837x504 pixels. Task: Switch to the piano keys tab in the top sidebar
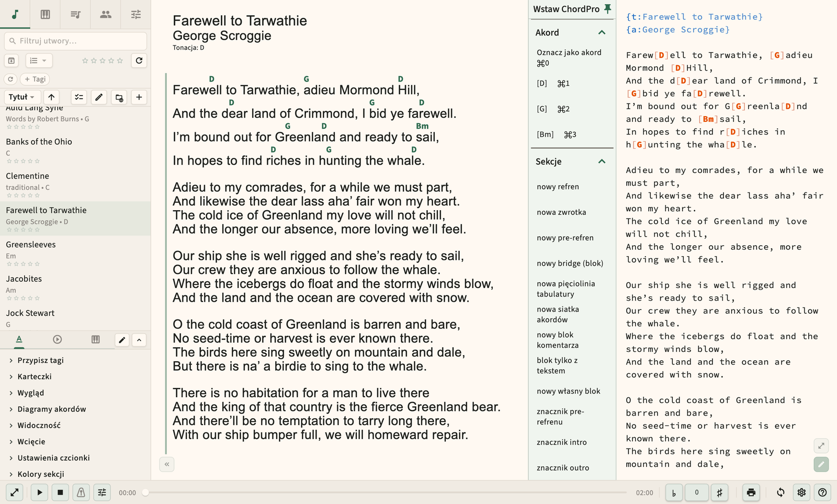click(46, 14)
